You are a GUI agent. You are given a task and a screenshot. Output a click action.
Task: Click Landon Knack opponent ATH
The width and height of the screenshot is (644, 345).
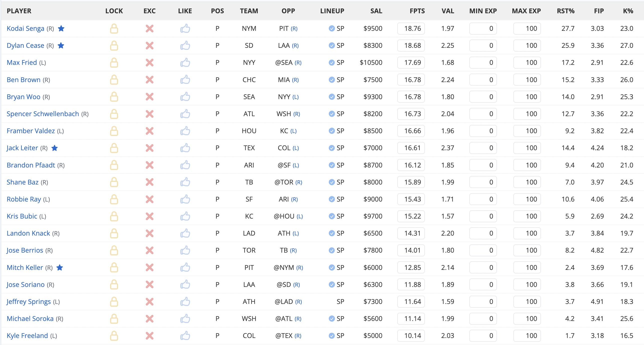pos(284,233)
